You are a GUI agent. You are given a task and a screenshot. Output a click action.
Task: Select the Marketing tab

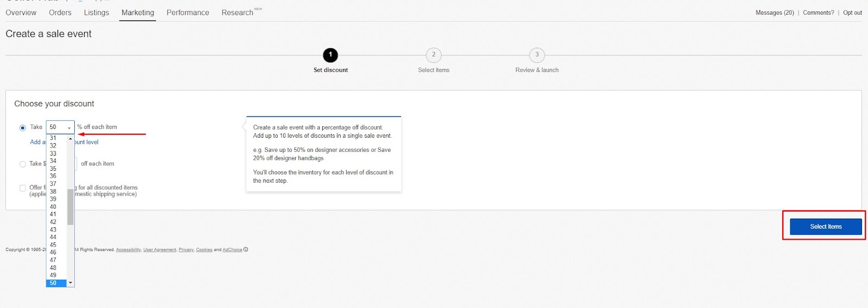point(138,12)
